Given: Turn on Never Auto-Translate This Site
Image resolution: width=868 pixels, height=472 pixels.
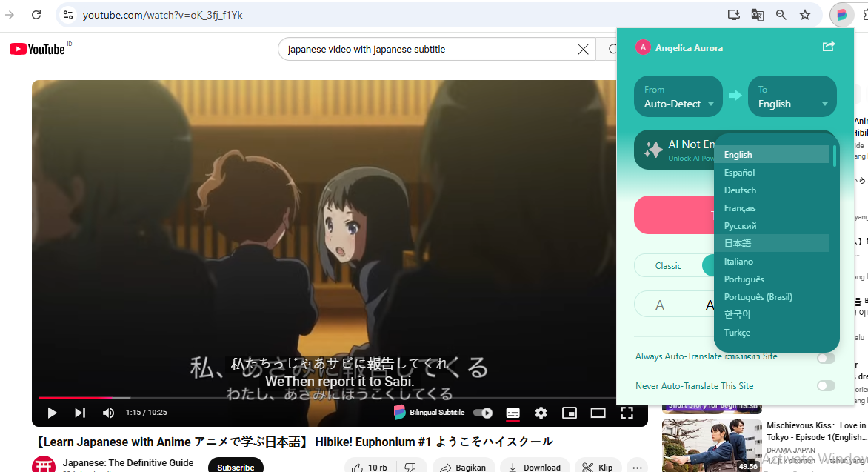Looking at the screenshot, I should [x=827, y=385].
